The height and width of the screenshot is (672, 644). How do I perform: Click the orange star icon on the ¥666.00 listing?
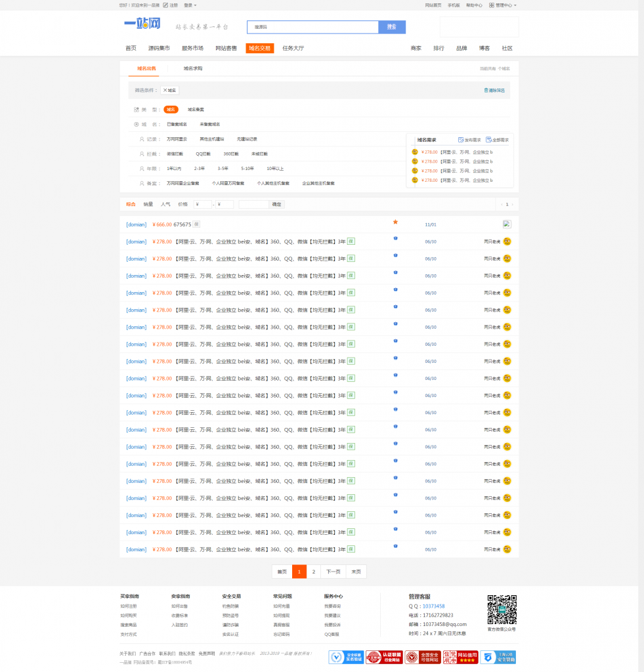coord(395,222)
